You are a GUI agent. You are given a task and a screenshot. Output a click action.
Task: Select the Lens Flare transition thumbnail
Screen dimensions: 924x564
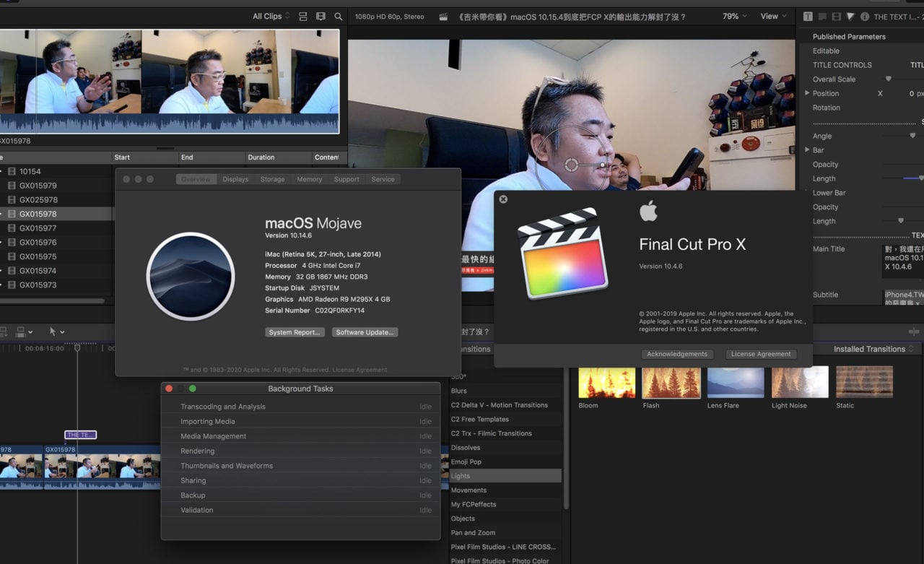tap(736, 382)
